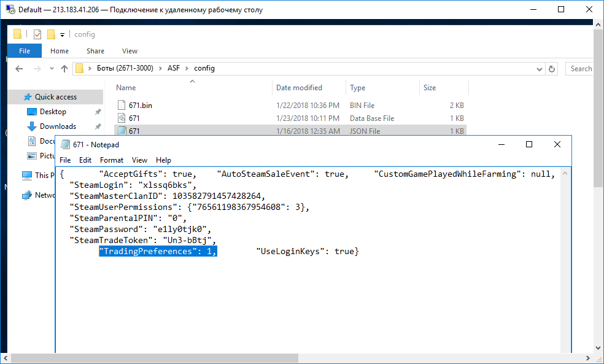Switch to the Explorer Home tab
This screenshot has height=364, width=604.
pos(60,51)
